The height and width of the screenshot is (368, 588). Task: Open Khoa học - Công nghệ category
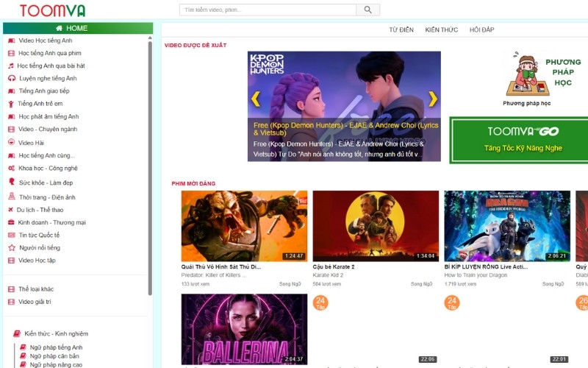click(x=48, y=169)
